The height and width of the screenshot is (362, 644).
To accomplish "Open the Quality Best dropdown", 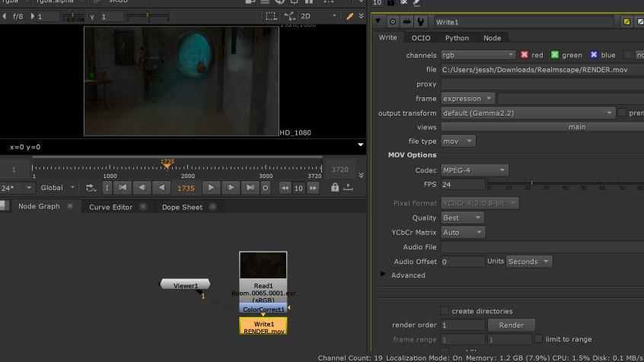I will click(x=462, y=218).
